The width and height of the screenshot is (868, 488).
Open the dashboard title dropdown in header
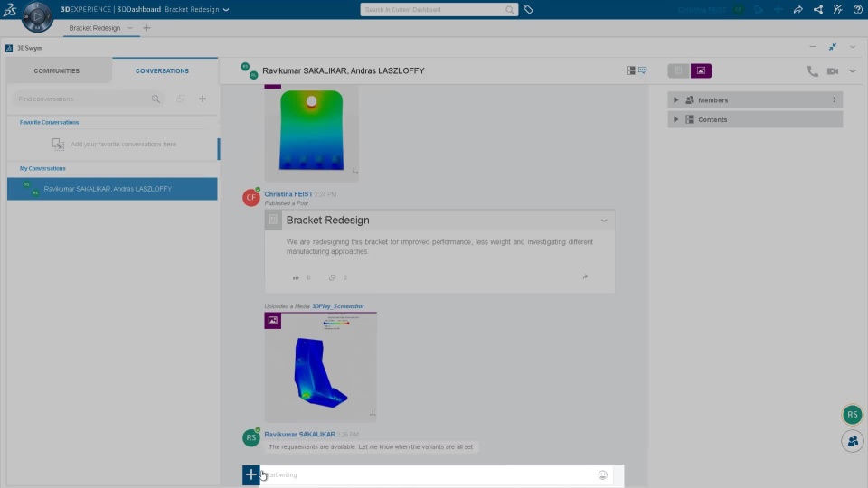click(x=226, y=9)
